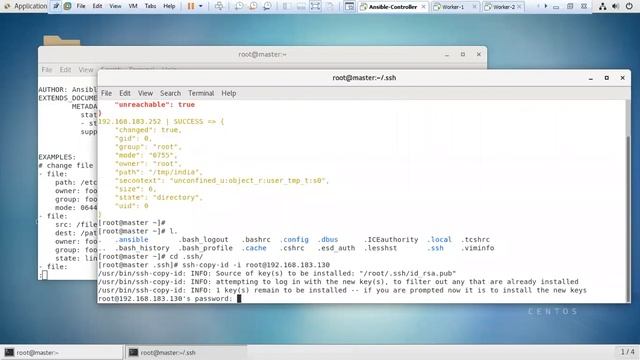The width and height of the screenshot is (640, 360).
Task: Maximize the back root@master:~ terminal window
Action: 463,54
